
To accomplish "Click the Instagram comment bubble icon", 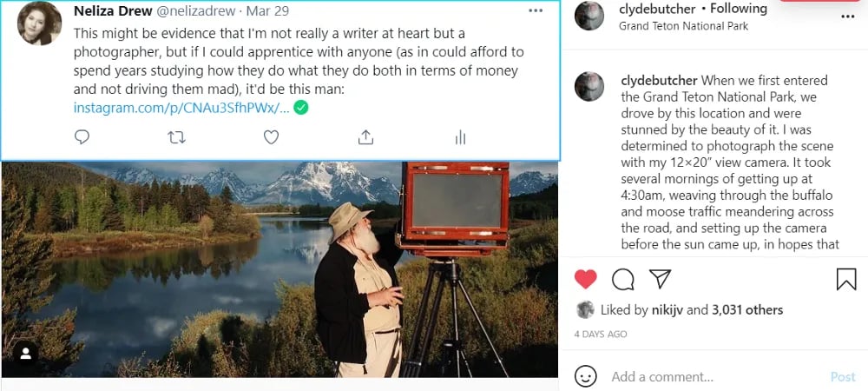I will pos(622,280).
